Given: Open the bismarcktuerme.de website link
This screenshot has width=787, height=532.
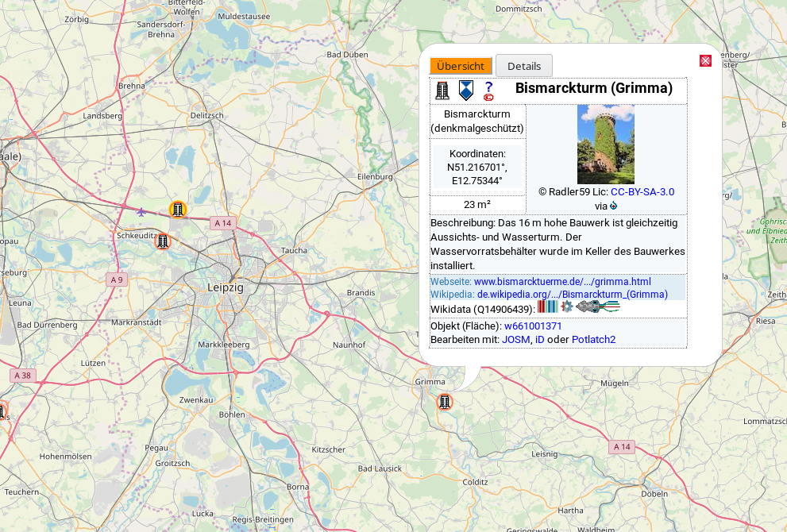Looking at the screenshot, I should tap(562, 282).
